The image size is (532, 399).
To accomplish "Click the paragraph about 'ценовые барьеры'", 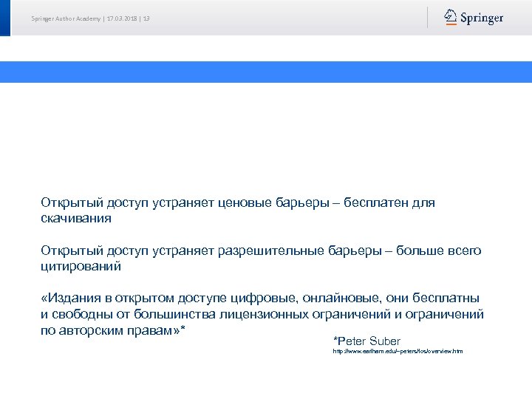I will (x=238, y=210).
